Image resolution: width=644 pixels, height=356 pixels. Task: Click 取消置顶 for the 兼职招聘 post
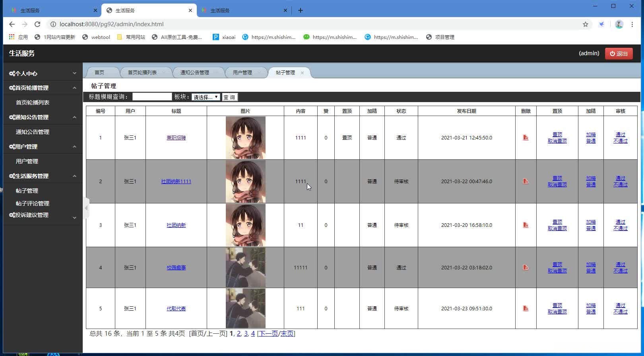click(x=557, y=141)
